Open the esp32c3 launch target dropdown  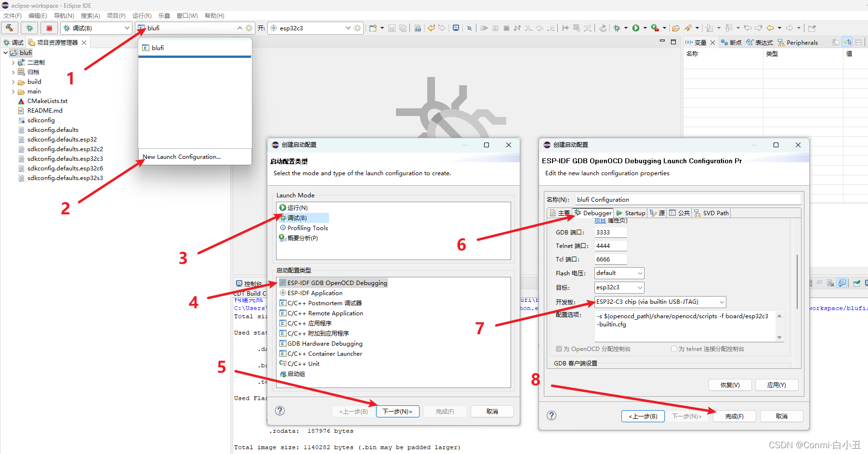[x=310, y=28]
